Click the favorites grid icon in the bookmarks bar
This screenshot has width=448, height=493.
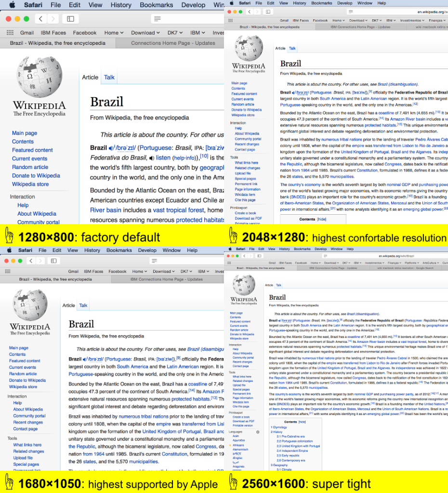[10, 32]
